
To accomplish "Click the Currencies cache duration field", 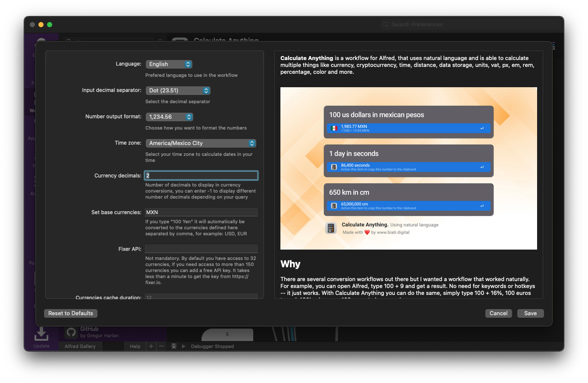I will coord(201,297).
